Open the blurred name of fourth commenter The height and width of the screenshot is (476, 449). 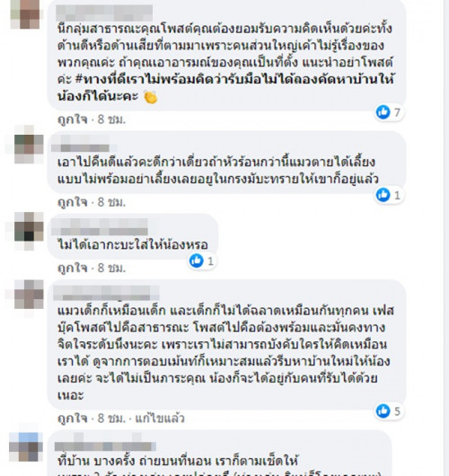[106, 293]
